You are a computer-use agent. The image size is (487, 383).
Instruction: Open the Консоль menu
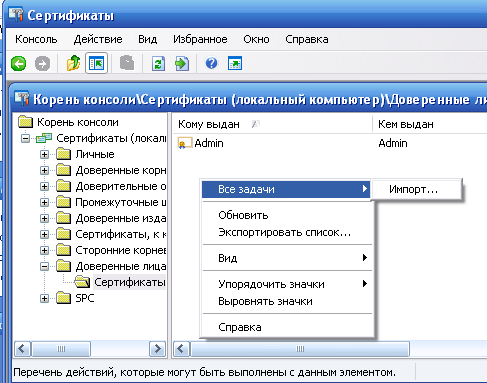point(36,39)
